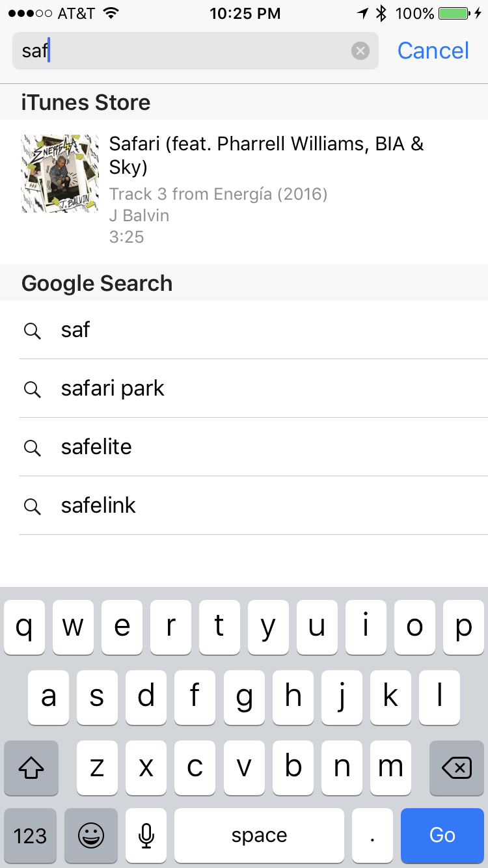488x868 pixels.
Task: Tap the Bluetooth status icon
Action: coord(382,13)
